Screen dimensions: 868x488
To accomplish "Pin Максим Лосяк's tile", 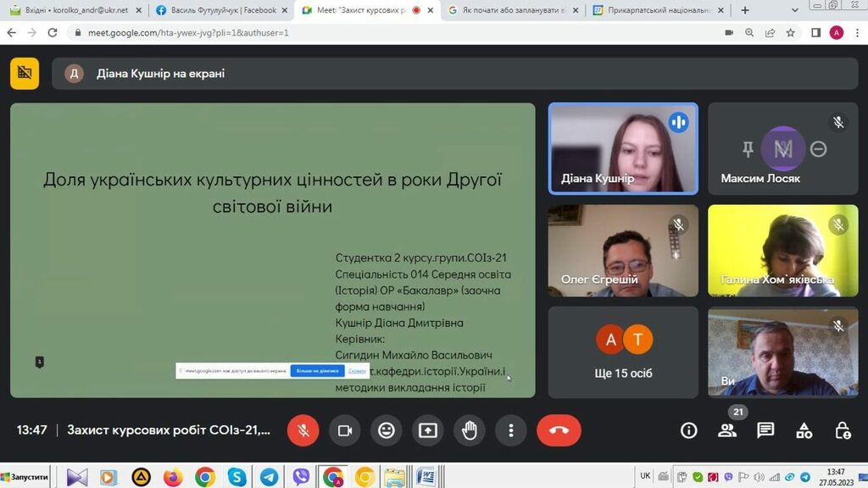I will click(748, 149).
